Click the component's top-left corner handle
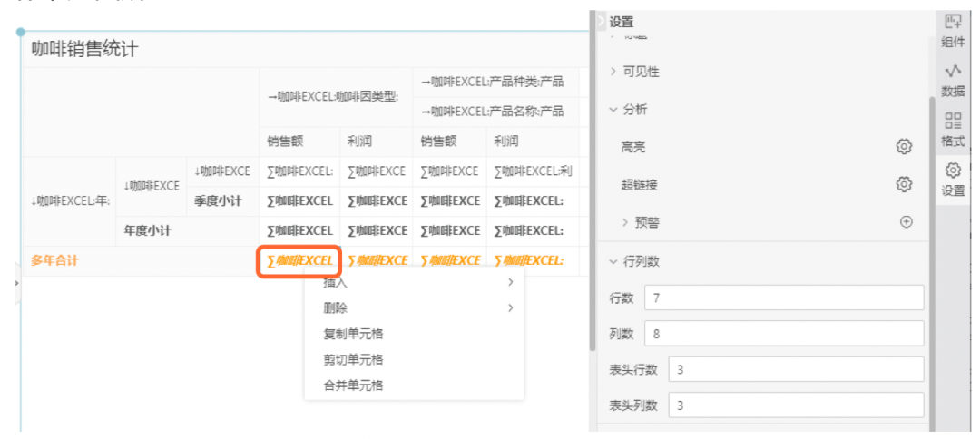 coord(21,31)
